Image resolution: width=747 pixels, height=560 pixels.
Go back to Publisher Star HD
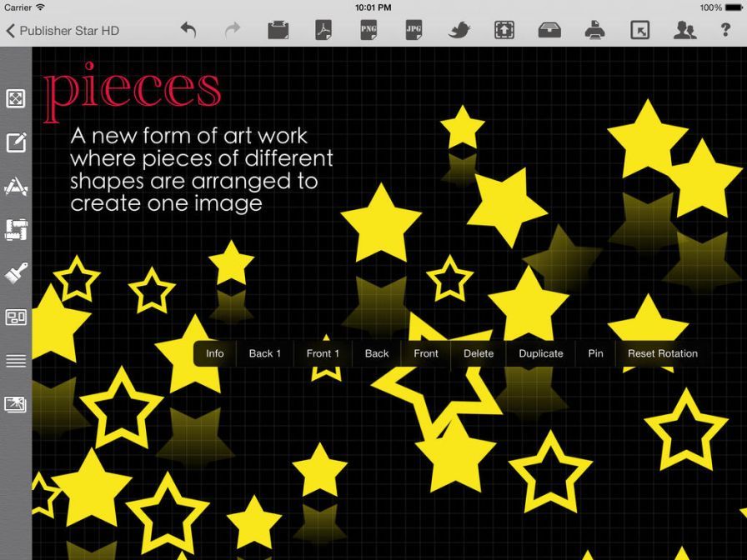[x=63, y=31]
